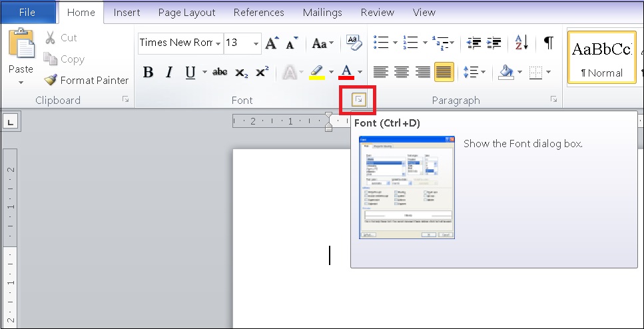
Task: Click the Times New Roman font name box
Action: pyautogui.click(x=176, y=43)
